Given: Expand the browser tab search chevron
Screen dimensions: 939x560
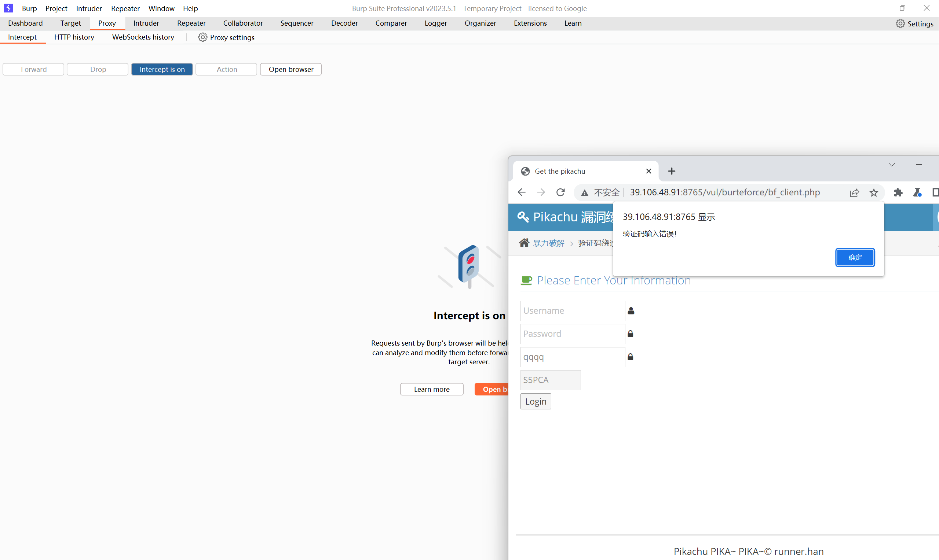Looking at the screenshot, I should click(x=892, y=165).
